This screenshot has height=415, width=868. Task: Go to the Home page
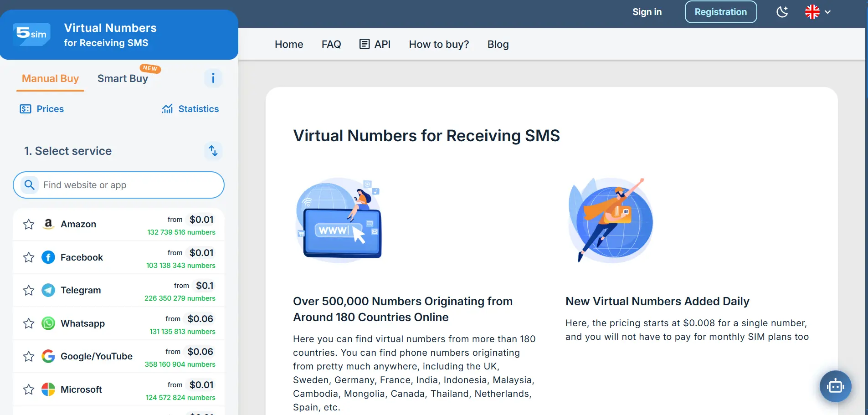pyautogui.click(x=289, y=44)
